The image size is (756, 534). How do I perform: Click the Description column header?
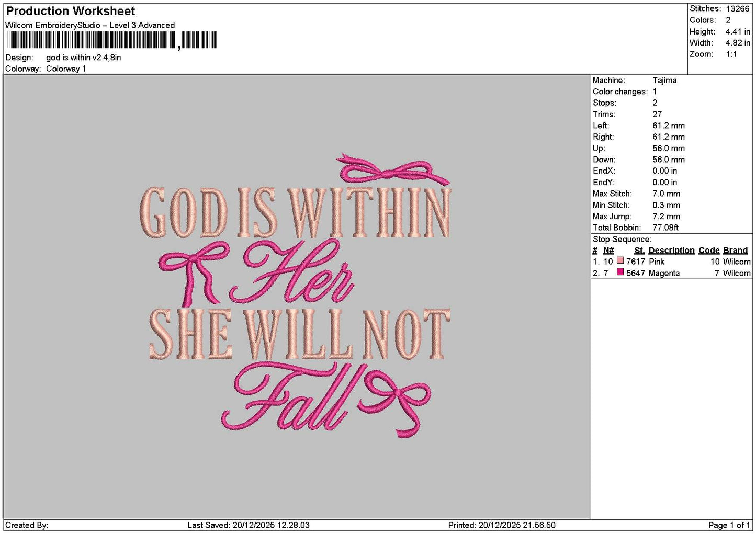(x=671, y=251)
